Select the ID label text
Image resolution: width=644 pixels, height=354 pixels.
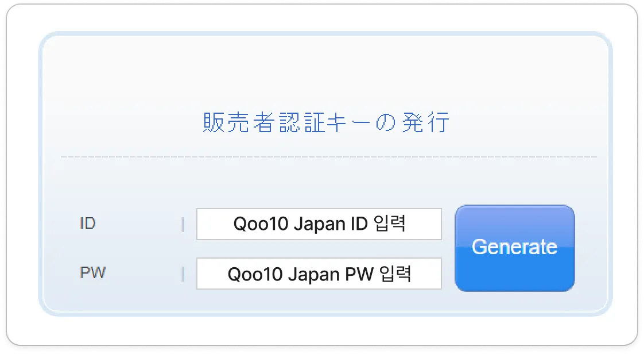pos(87,224)
